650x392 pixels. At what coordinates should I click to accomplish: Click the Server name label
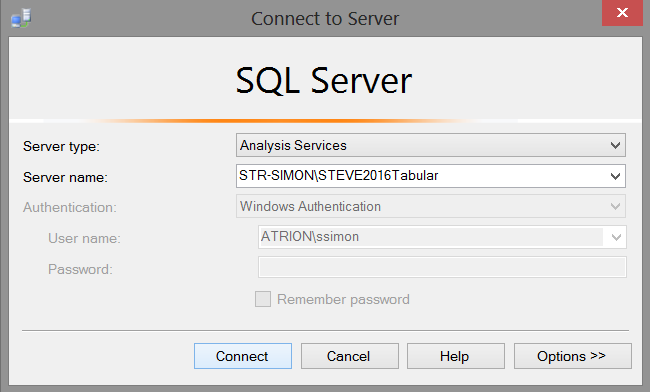pos(65,177)
